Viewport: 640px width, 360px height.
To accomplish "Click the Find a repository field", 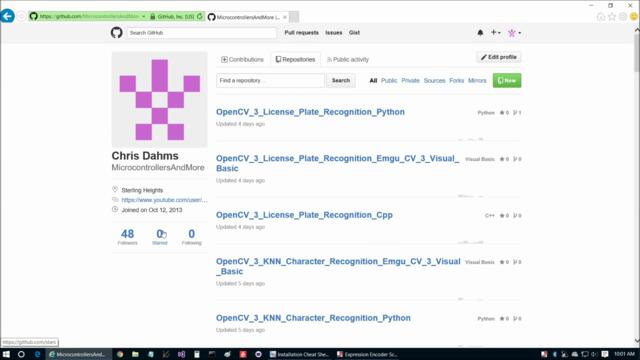I will coord(270,80).
